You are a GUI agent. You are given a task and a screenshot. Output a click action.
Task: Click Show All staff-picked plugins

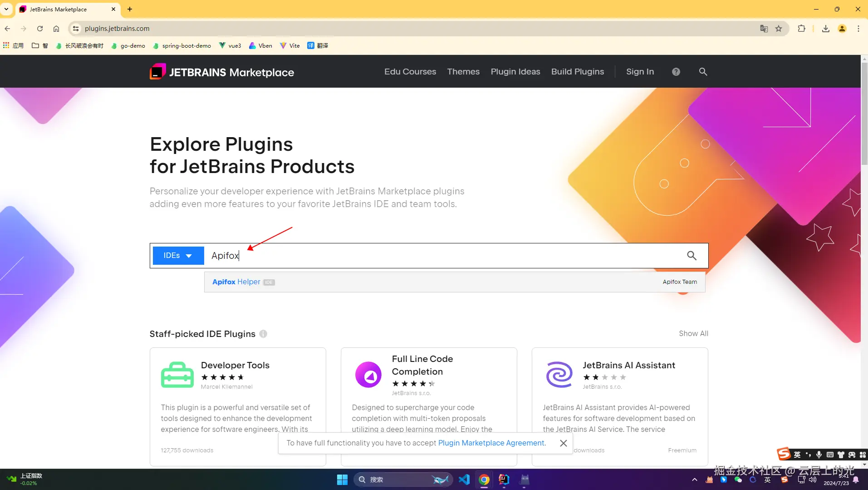(693, 334)
